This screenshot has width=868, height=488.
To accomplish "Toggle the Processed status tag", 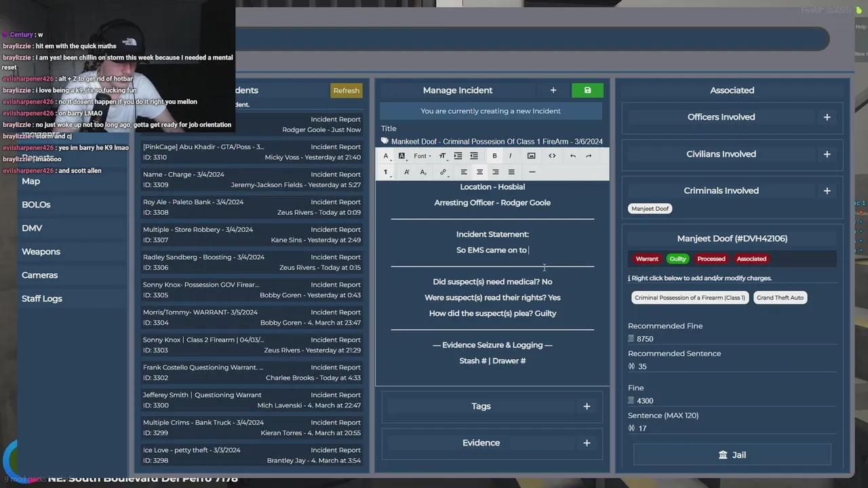I will point(711,259).
